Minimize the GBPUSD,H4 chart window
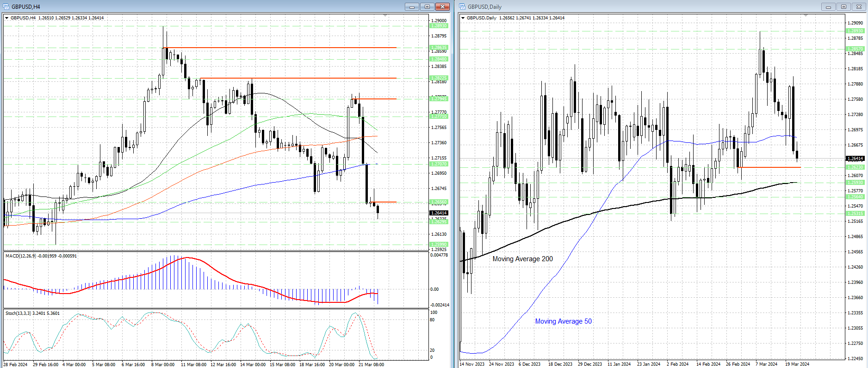 [412, 6]
